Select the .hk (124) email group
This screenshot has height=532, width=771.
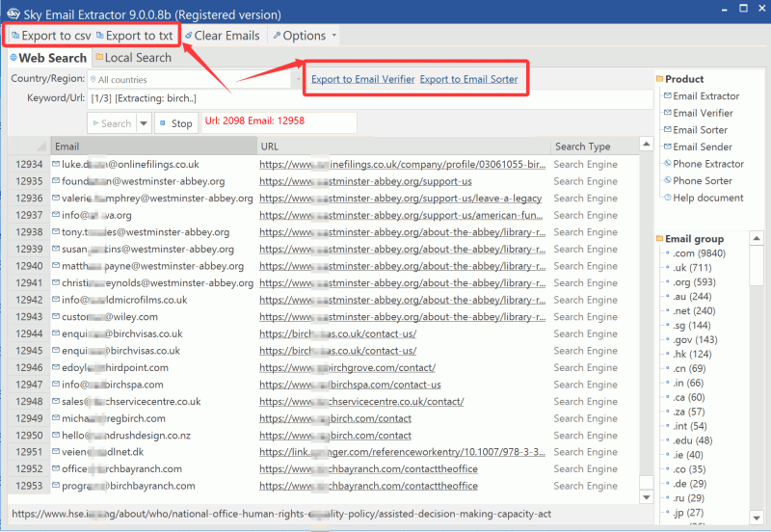(692, 354)
